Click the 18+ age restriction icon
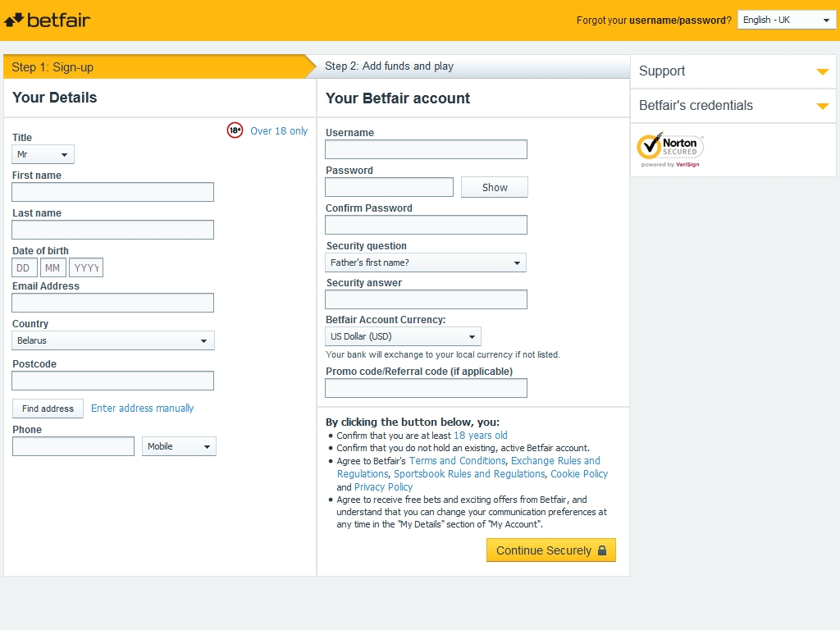Screen dimensions: 840x630 click(x=235, y=130)
